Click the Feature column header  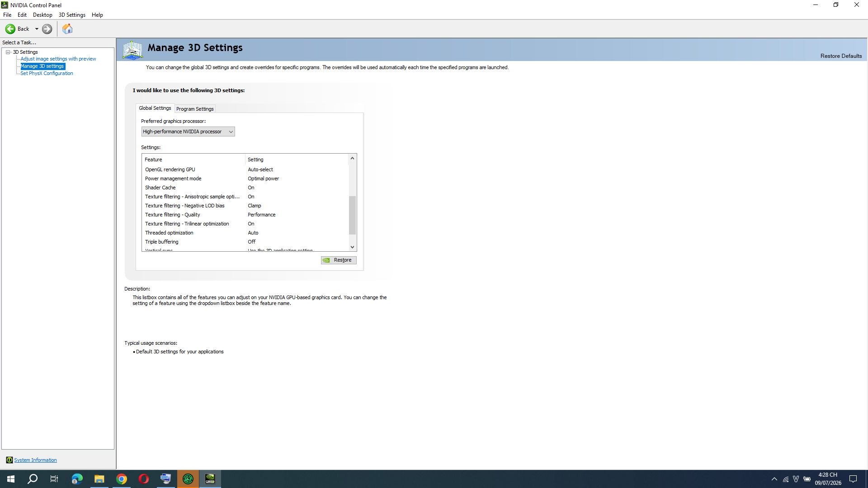(x=193, y=160)
